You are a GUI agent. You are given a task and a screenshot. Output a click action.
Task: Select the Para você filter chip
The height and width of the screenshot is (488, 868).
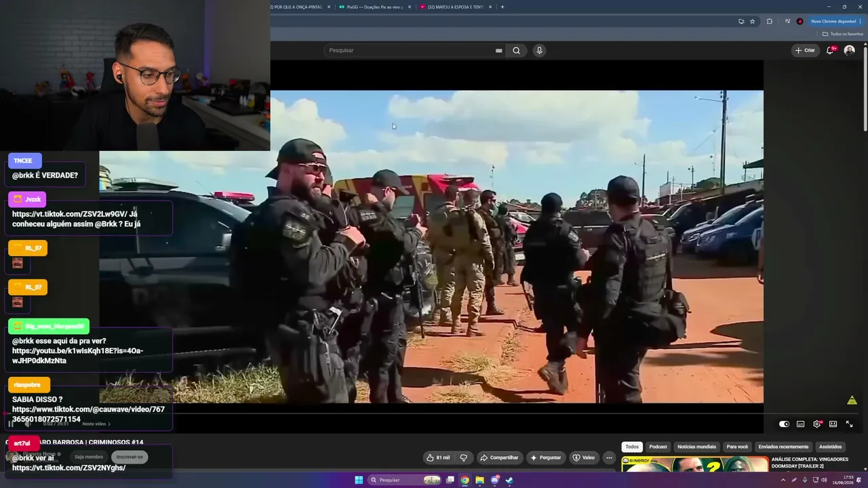737,447
